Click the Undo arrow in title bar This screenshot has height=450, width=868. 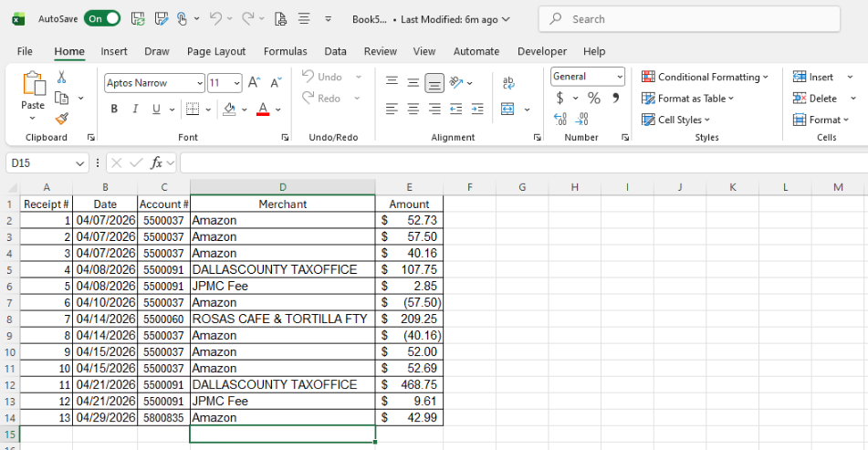point(215,19)
